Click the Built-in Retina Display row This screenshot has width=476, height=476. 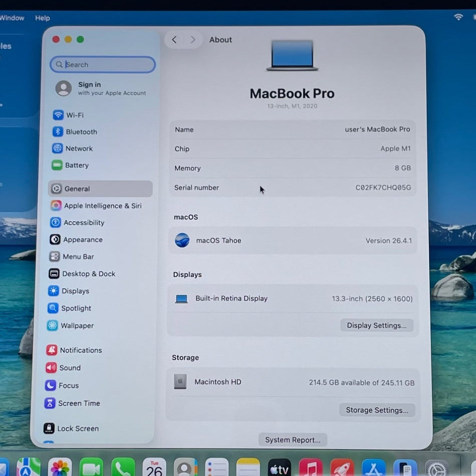click(293, 299)
